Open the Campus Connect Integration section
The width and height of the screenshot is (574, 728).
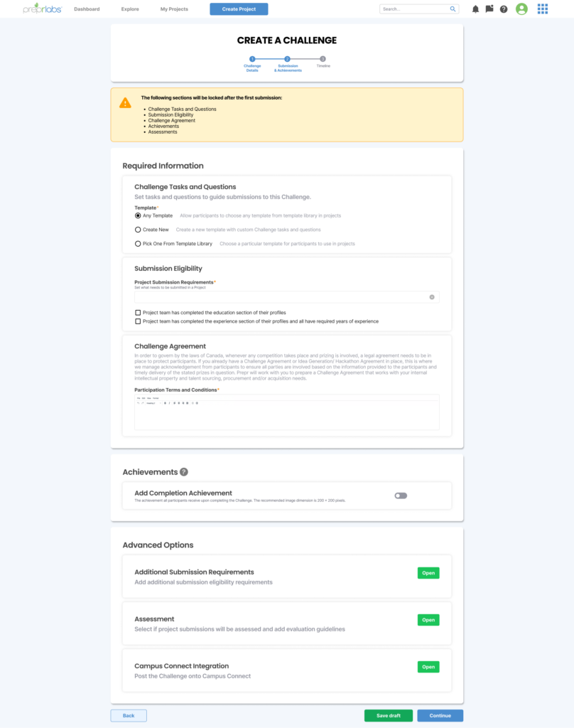pyautogui.click(x=428, y=667)
